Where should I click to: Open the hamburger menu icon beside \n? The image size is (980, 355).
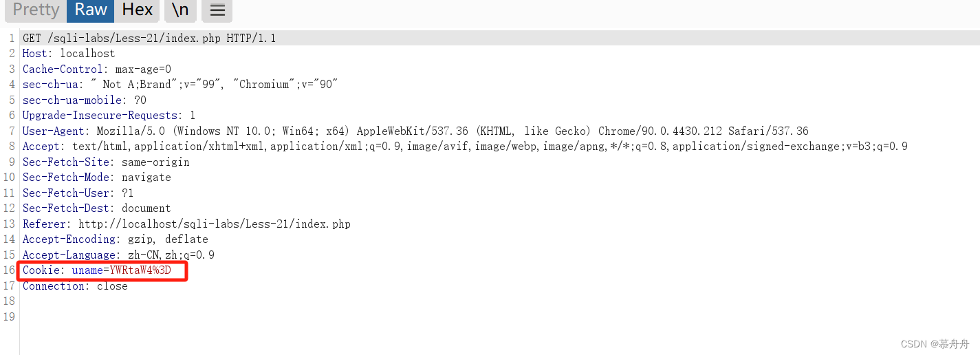point(217,10)
